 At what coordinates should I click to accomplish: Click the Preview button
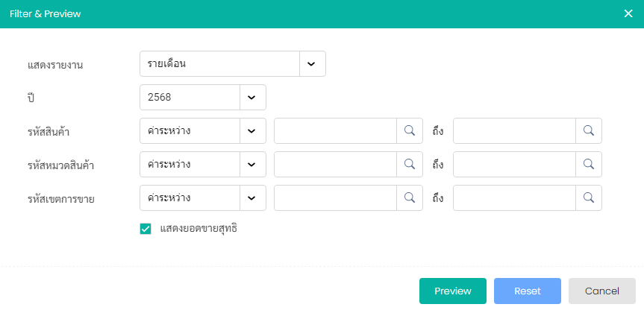point(453,291)
